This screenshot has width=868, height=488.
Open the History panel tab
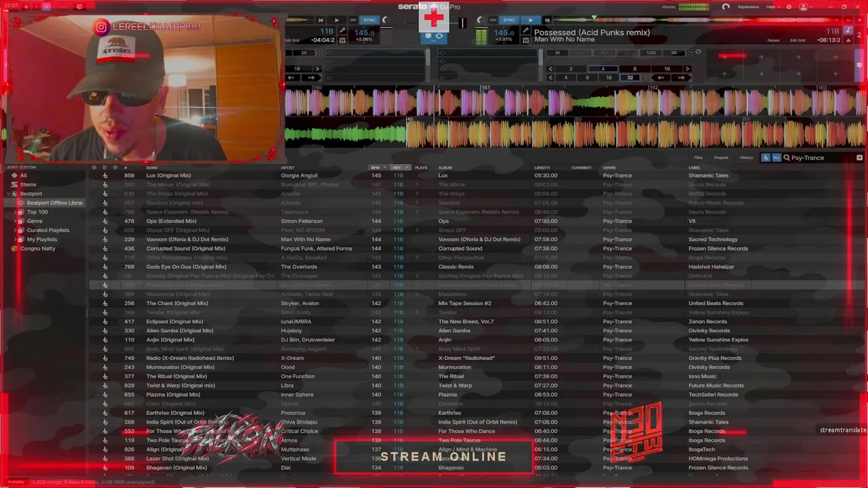(746, 157)
